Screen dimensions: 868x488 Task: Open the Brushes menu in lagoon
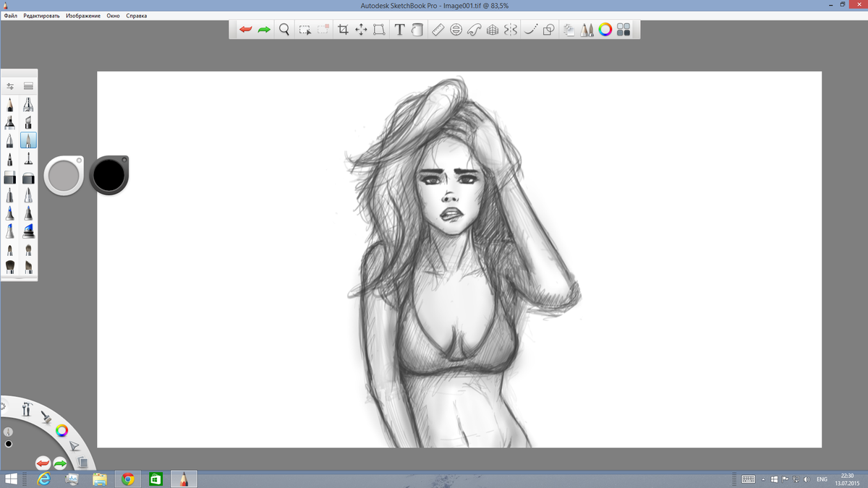click(46, 417)
